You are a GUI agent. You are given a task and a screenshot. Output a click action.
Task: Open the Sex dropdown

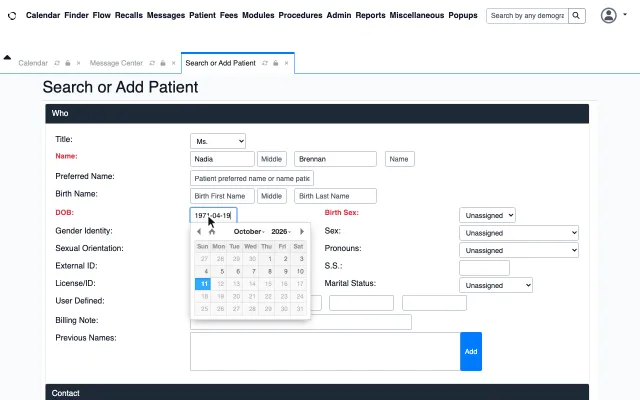(518, 233)
